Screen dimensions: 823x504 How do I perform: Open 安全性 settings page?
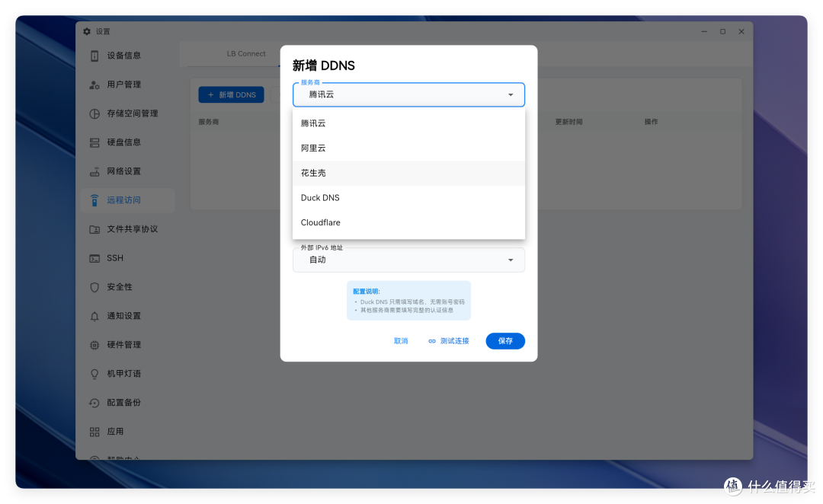coord(127,287)
